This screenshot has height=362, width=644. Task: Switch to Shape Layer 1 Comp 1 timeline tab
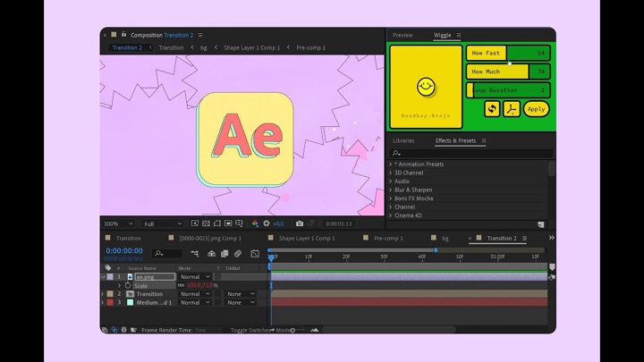tap(307, 238)
